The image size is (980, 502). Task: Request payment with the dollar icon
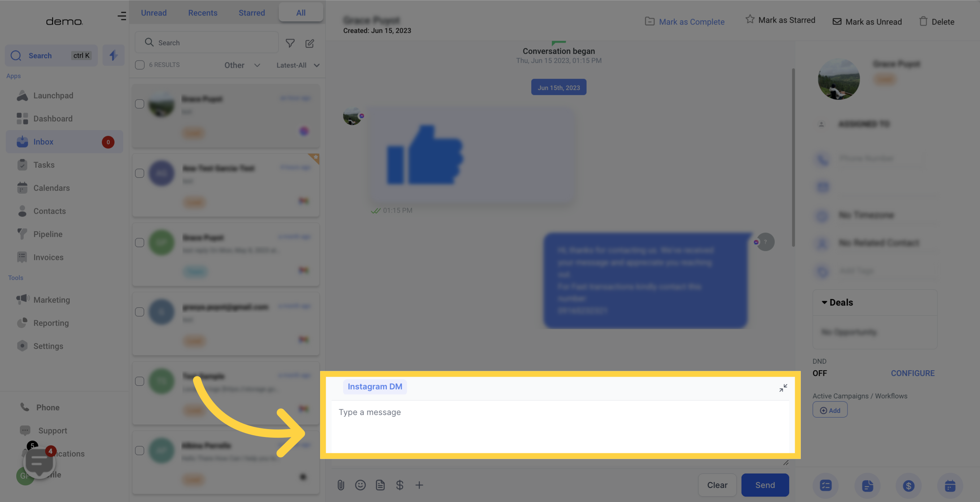[x=400, y=485]
